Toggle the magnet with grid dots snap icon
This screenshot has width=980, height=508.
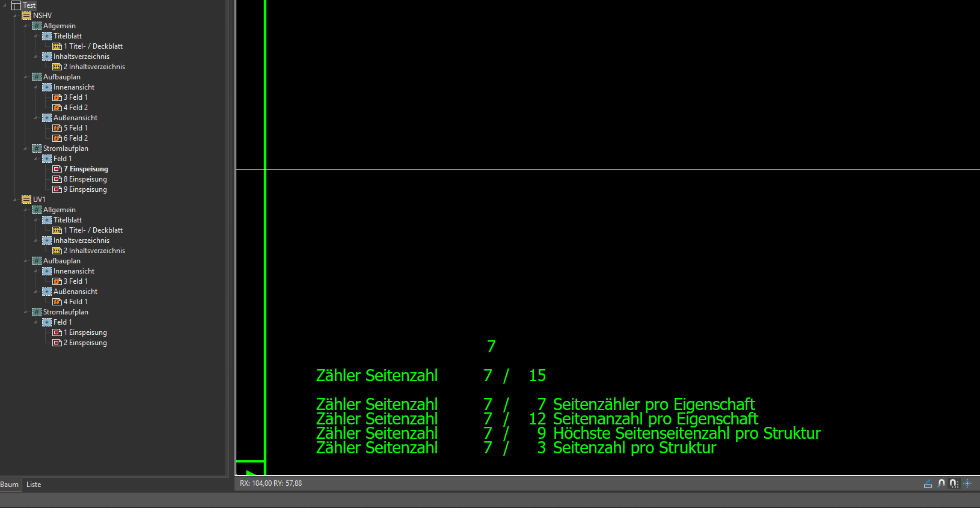[954, 483]
